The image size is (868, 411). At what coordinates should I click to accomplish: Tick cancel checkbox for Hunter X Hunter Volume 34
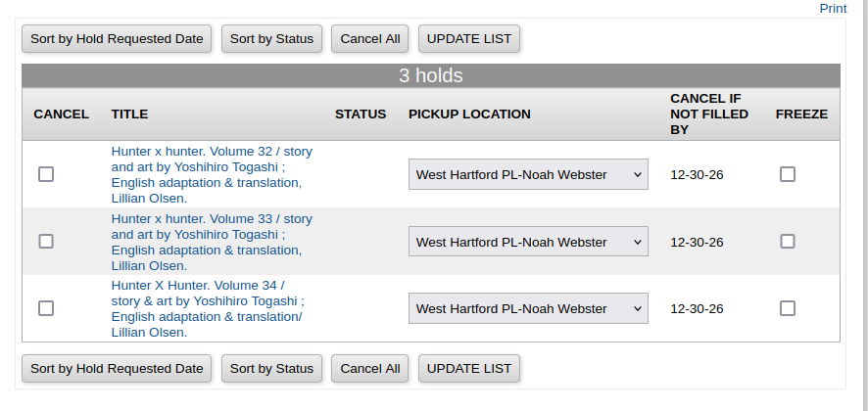point(46,308)
